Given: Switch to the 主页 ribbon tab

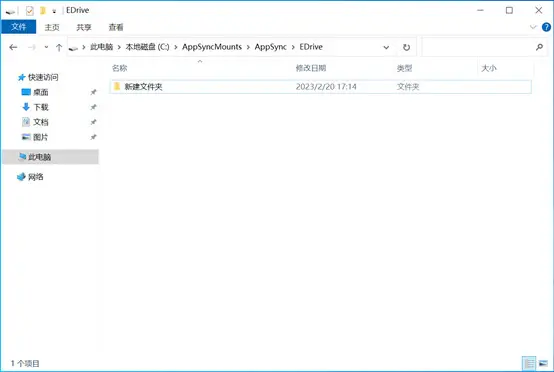Looking at the screenshot, I should (52, 27).
